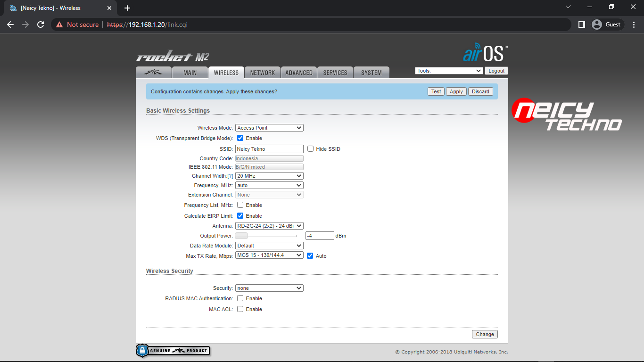
Task: Open the Antenna dropdown
Action: tap(269, 226)
